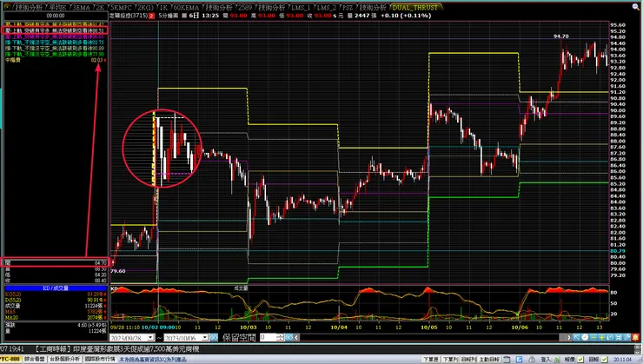Screen dimensions: 643x364
Task: Open the start date 2023/09/28 dropdown
Action: (x=150, y=337)
